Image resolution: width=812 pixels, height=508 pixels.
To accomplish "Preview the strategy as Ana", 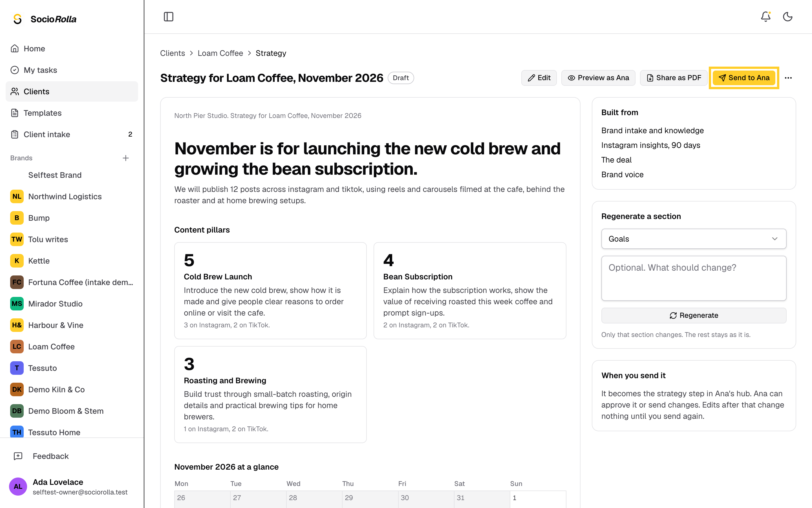I will (x=598, y=78).
